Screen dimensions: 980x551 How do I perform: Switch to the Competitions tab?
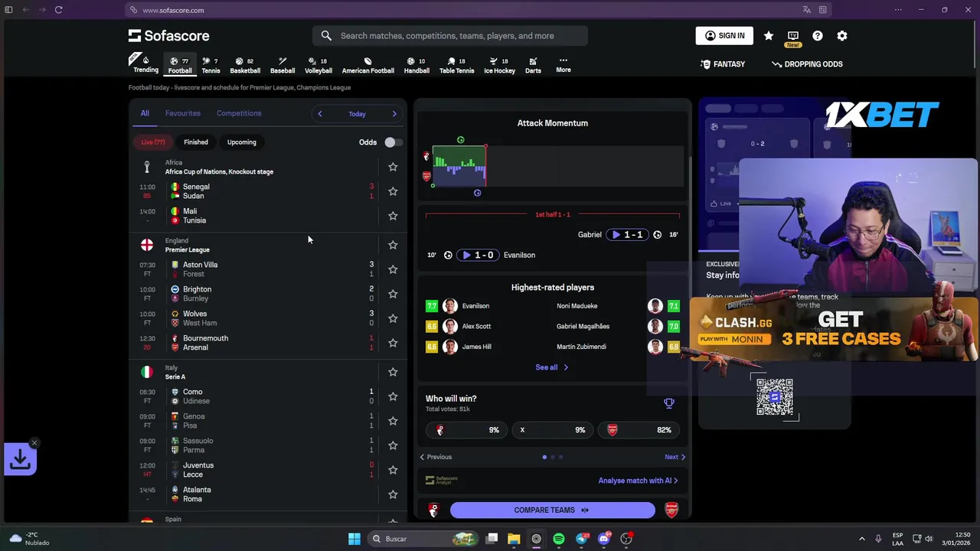[239, 113]
